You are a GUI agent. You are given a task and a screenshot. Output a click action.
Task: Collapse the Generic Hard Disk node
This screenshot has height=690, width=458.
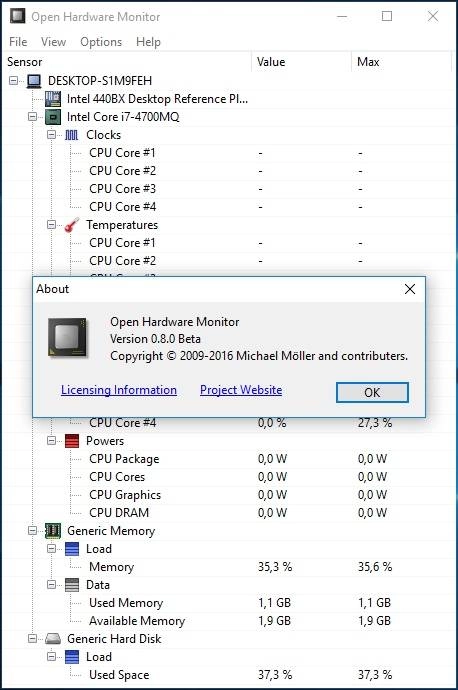click(x=33, y=639)
